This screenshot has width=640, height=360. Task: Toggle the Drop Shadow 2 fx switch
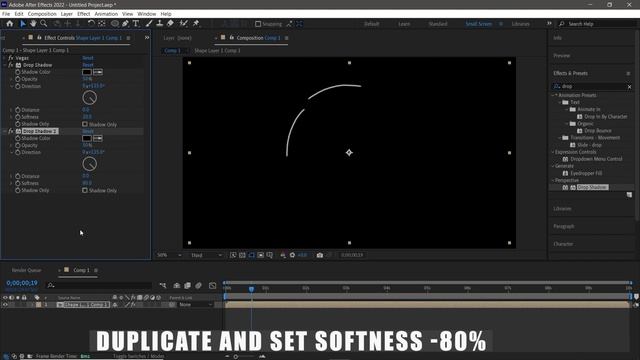[x=11, y=131]
